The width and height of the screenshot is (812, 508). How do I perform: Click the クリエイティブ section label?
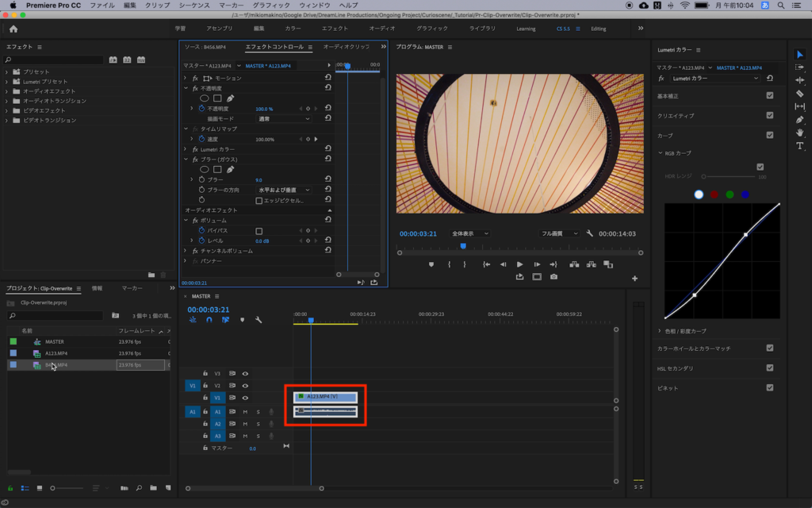(676, 115)
